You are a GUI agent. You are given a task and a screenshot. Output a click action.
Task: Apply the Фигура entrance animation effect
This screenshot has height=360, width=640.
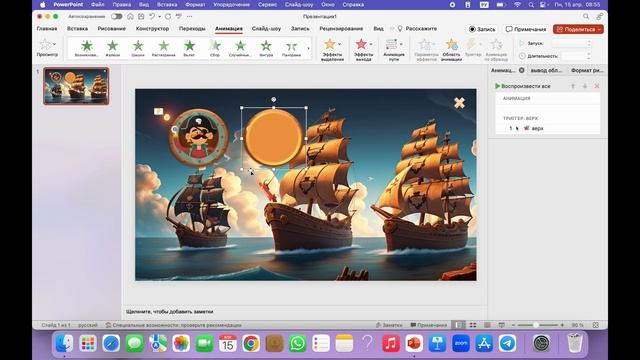coord(266,48)
